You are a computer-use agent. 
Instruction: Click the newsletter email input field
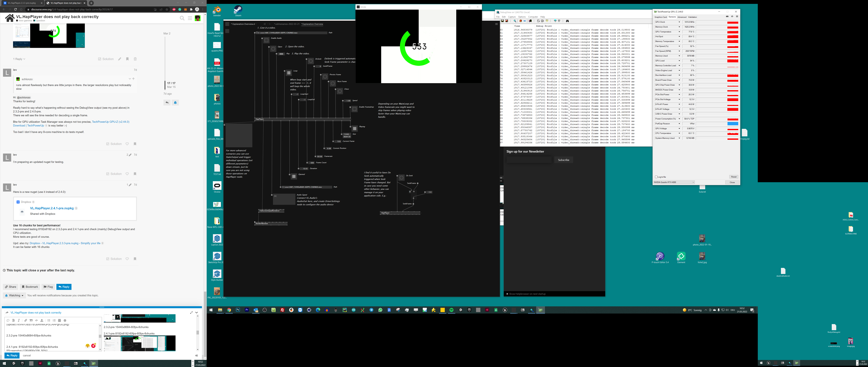(529, 160)
